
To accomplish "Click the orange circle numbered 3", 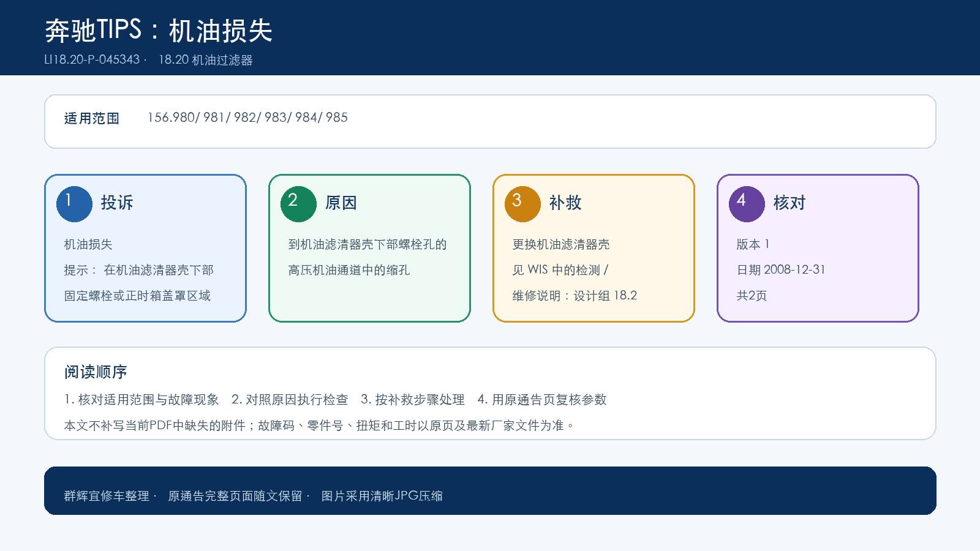I will click(x=522, y=204).
